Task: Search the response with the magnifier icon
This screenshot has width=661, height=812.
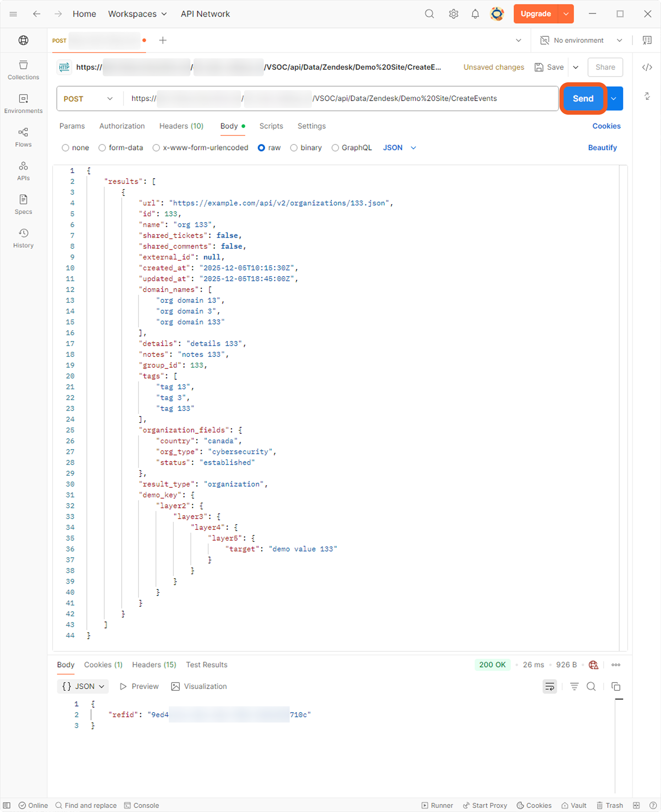Action: [x=591, y=686]
